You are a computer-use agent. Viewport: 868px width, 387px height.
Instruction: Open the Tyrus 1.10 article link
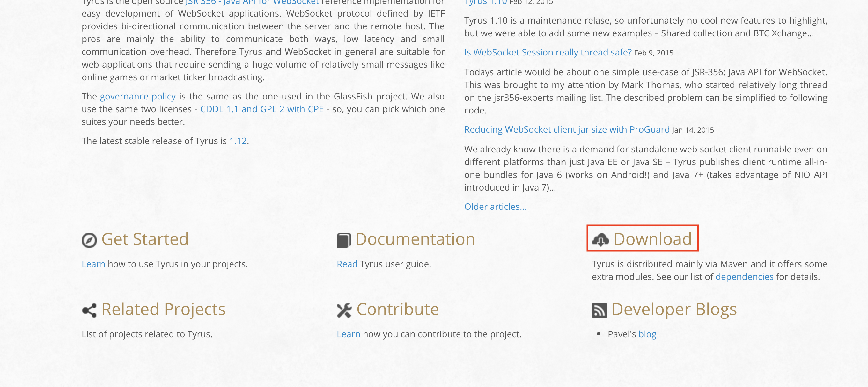click(486, 2)
